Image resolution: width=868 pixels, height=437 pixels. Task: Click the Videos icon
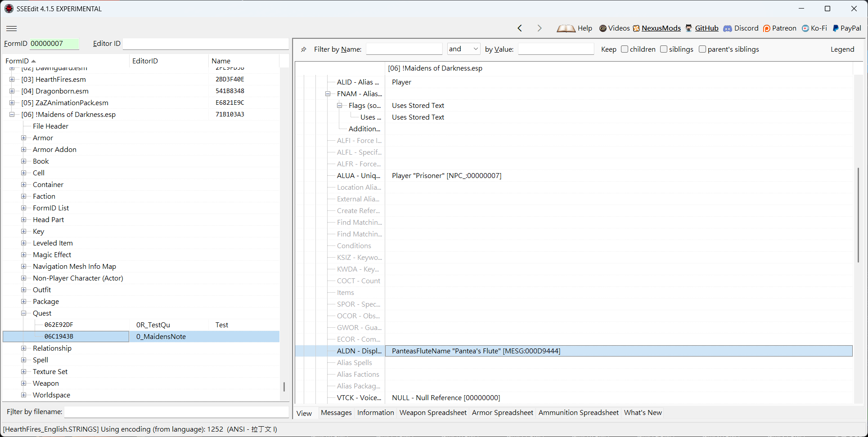(x=603, y=28)
